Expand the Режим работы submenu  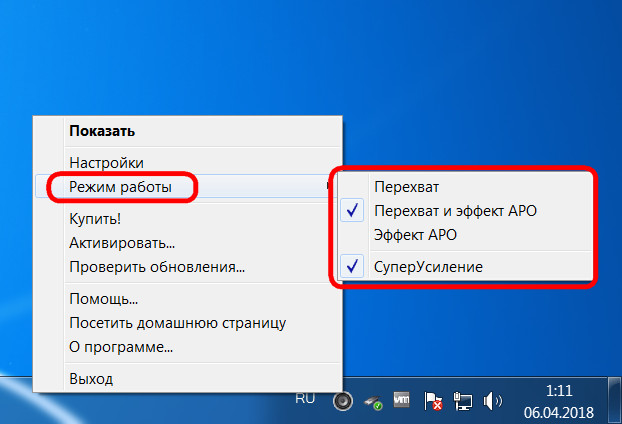pos(120,186)
